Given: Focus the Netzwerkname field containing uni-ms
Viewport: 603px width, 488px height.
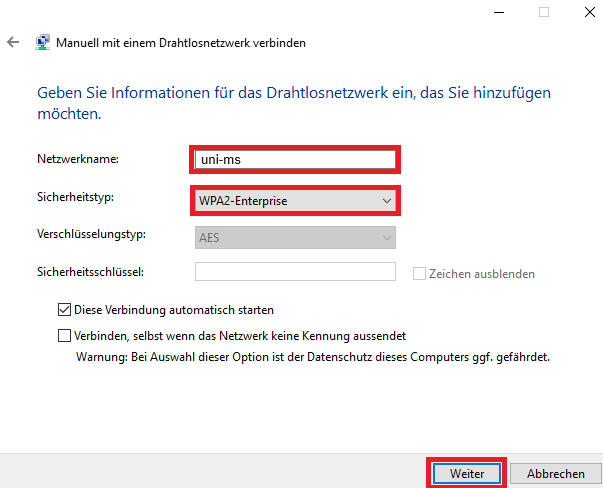Looking at the screenshot, I should (x=295, y=158).
